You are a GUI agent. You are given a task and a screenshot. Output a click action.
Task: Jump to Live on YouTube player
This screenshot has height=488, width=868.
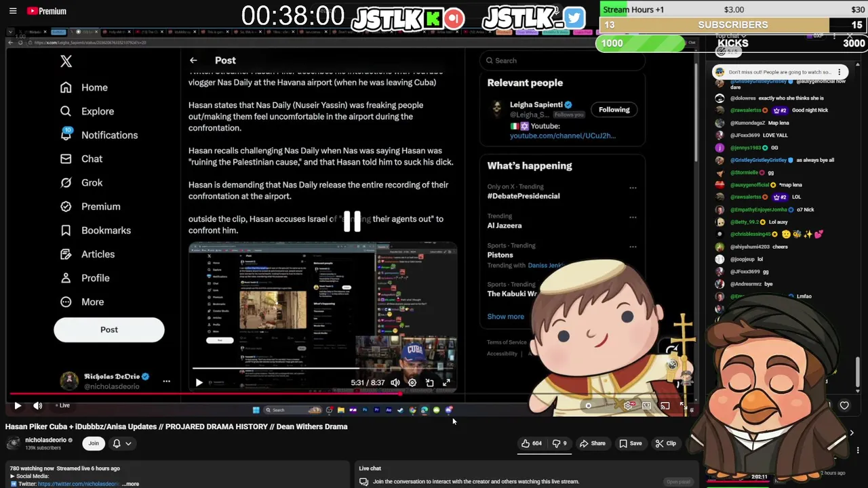point(62,405)
